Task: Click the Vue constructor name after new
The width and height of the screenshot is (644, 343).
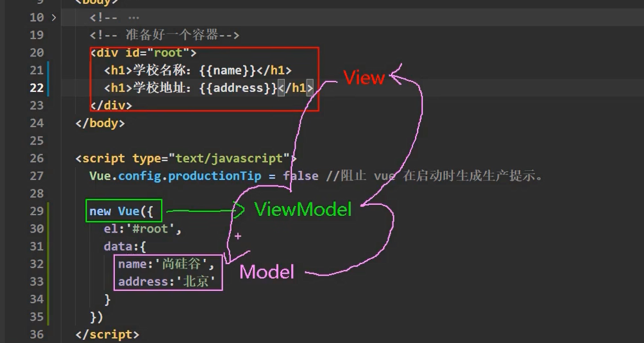Action: (x=128, y=211)
